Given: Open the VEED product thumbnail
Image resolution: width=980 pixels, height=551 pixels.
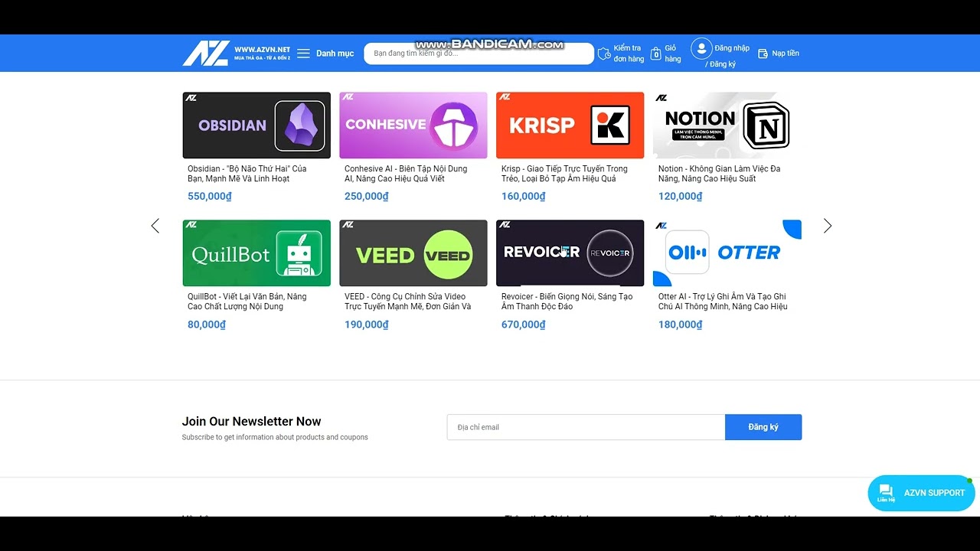Looking at the screenshot, I should pyautogui.click(x=413, y=253).
